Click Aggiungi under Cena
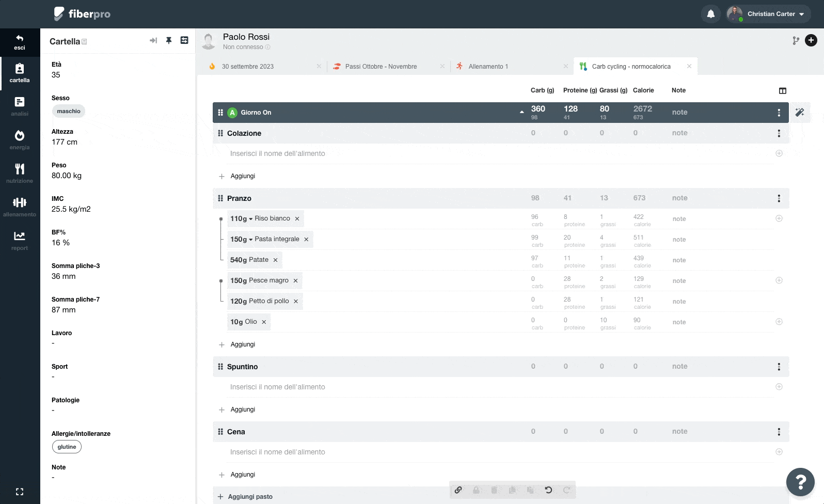Image resolution: width=824 pixels, height=504 pixels. click(x=237, y=475)
